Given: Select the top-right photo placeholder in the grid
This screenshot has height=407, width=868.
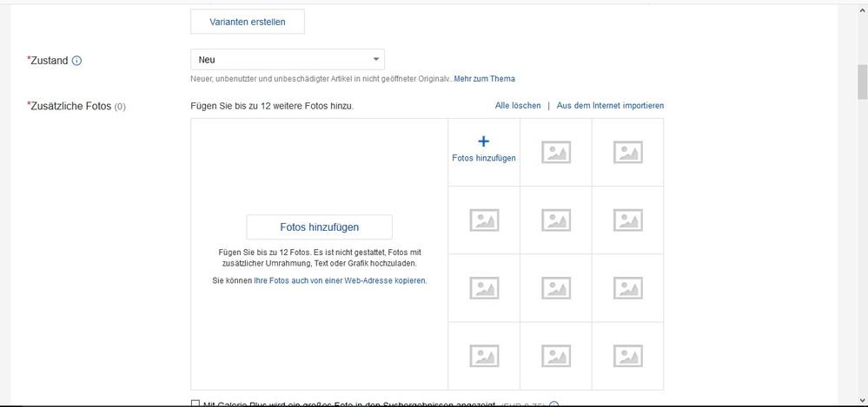Looking at the screenshot, I should [x=627, y=152].
